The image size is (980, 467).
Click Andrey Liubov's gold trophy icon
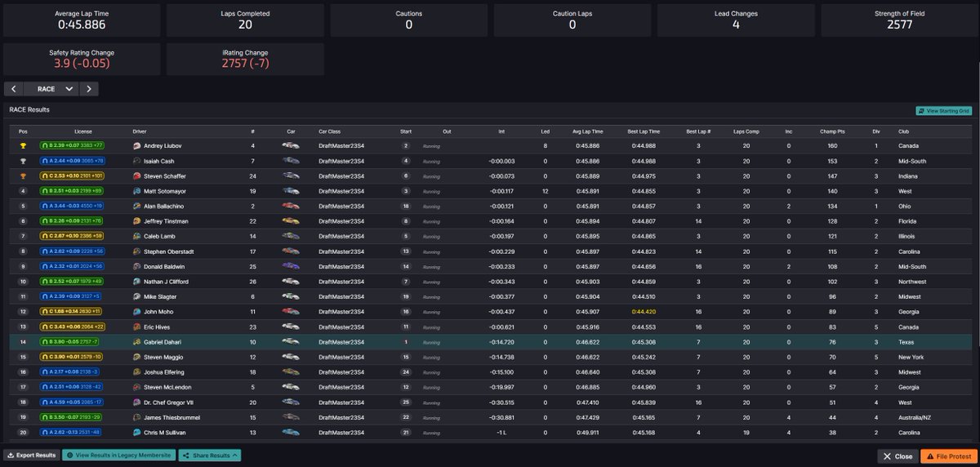pos(23,146)
